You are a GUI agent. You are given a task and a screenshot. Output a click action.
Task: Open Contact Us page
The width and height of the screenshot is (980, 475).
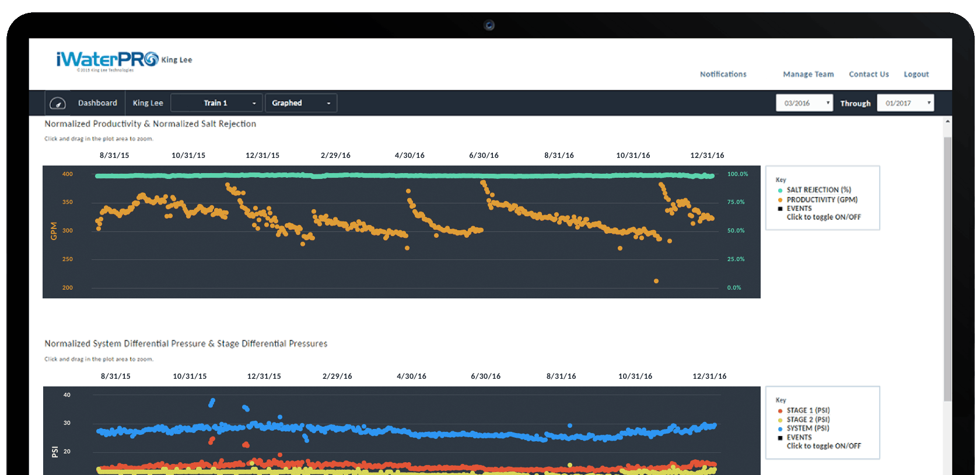[x=869, y=74]
